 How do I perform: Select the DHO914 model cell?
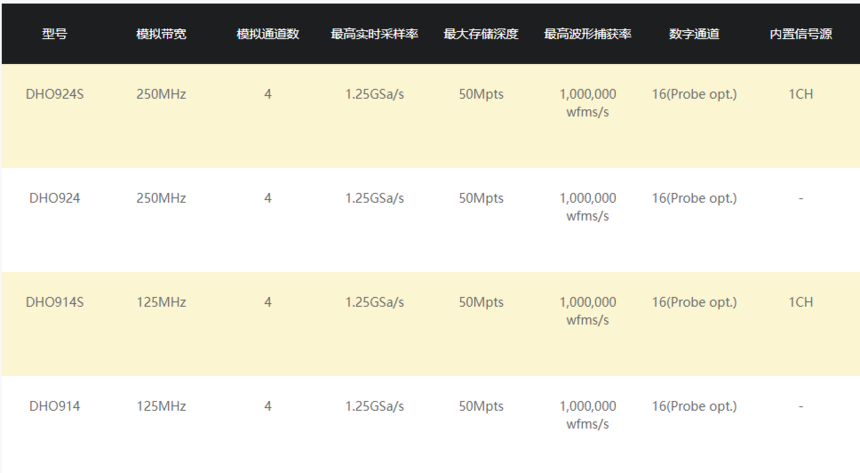pos(54,406)
